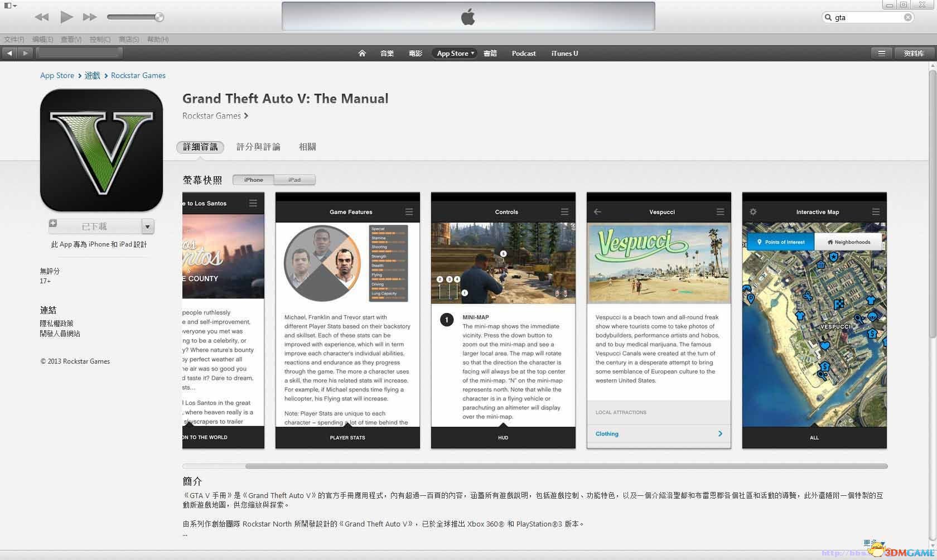Click hamburger icon in Controls screenshot
The height and width of the screenshot is (560, 937).
pyautogui.click(x=564, y=212)
